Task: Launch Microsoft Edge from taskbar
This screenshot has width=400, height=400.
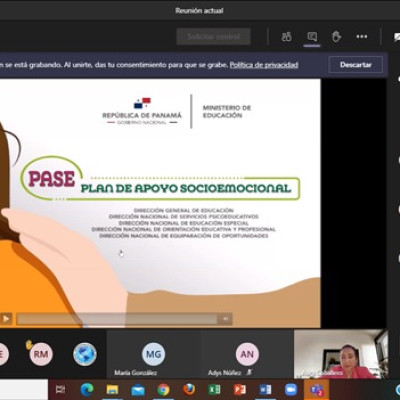Action: [x=87, y=389]
